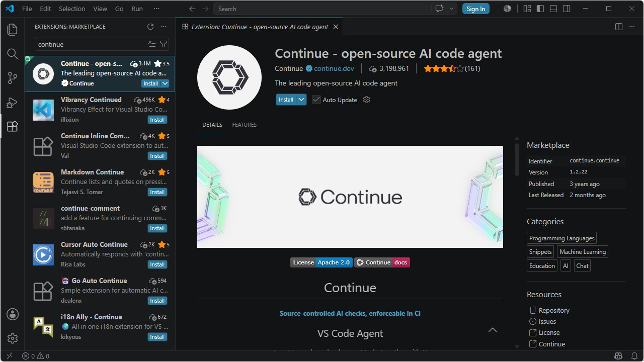Close the Continue extension editor tab
The image size is (644, 362).
[x=336, y=27]
